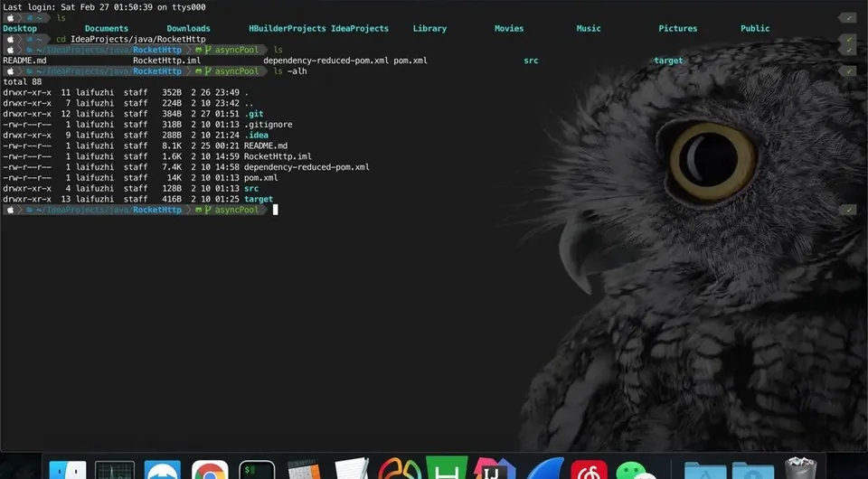Click the '.idea' directory entry
This screenshot has height=479, width=868.
coord(256,135)
